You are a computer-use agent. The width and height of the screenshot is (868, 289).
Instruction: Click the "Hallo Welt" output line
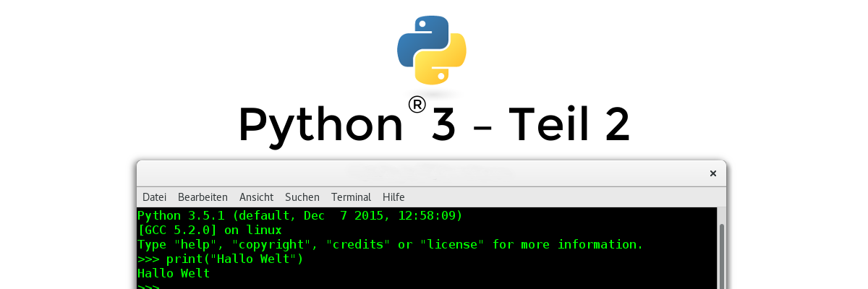tap(174, 273)
